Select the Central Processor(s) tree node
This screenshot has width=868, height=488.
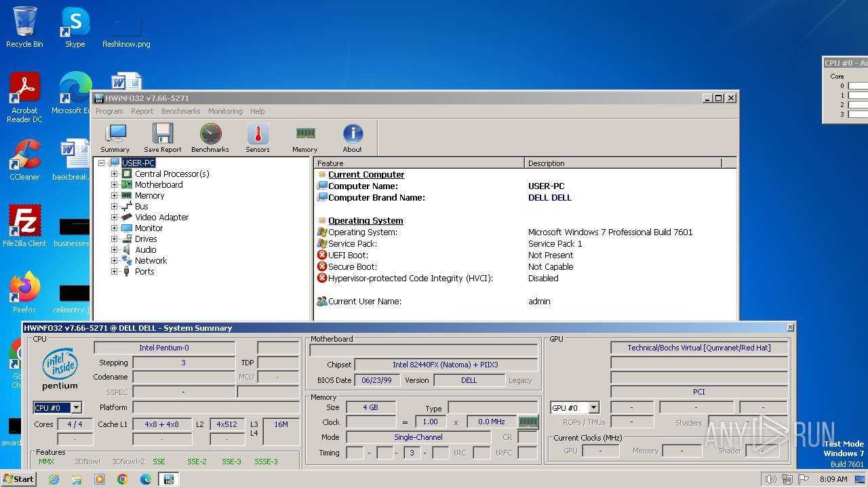pyautogui.click(x=172, y=174)
